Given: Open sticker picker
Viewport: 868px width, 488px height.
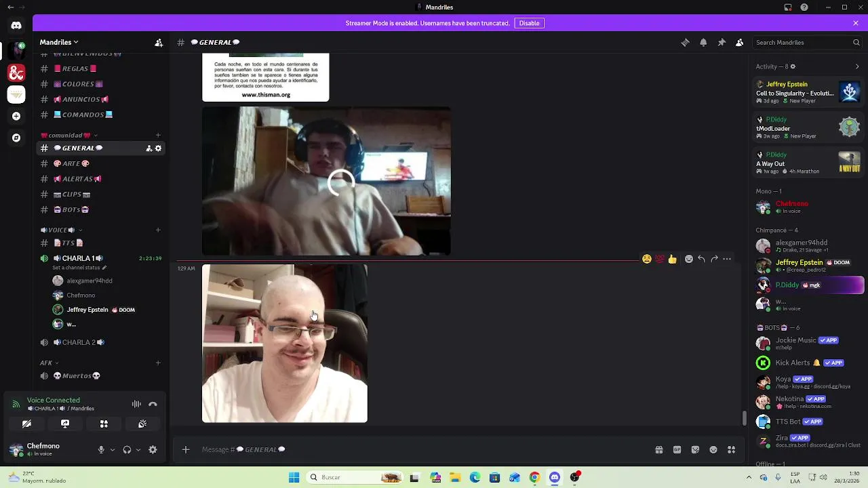Looking at the screenshot, I should pyautogui.click(x=695, y=449).
